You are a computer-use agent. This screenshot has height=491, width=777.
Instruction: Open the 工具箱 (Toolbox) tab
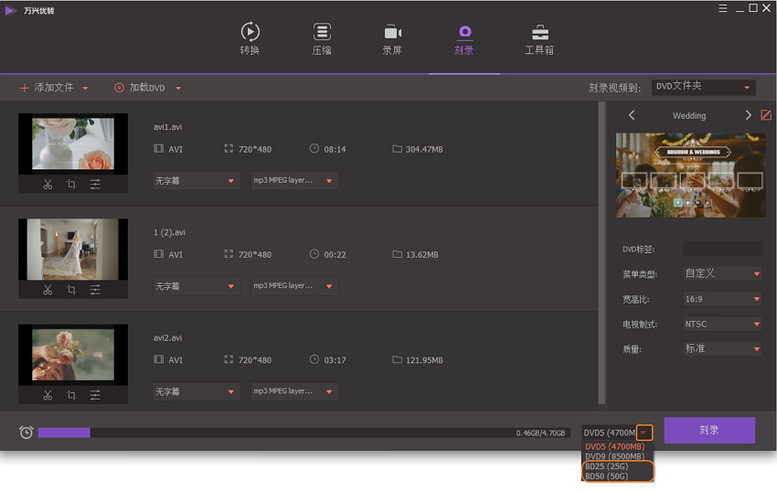click(x=540, y=40)
